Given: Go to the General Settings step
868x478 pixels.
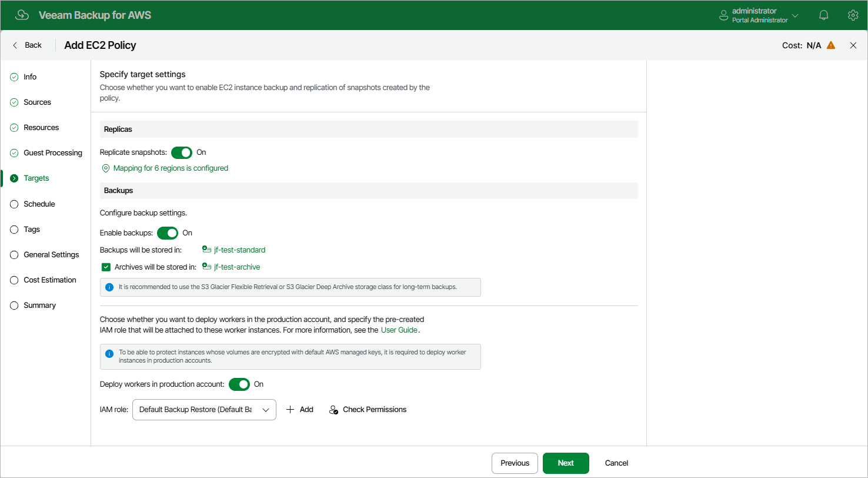Looking at the screenshot, I should (51, 255).
